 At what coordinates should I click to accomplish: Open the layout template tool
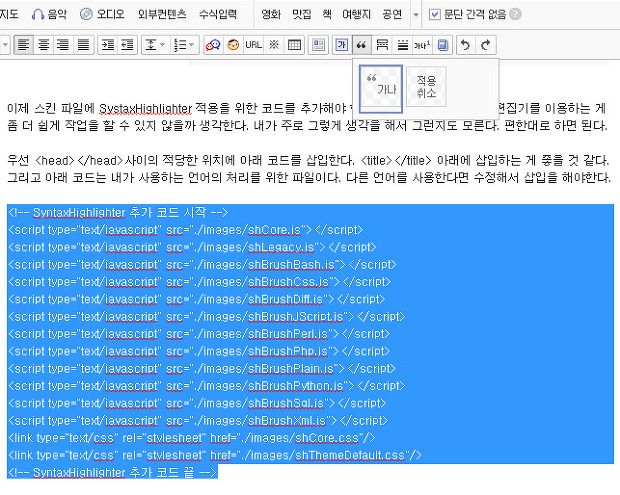pos(318,45)
